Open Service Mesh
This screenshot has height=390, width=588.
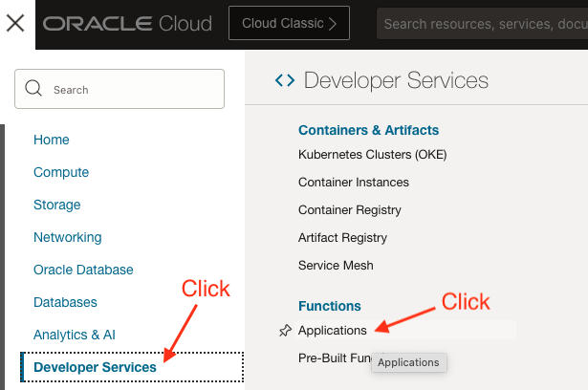[x=336, y=266]
